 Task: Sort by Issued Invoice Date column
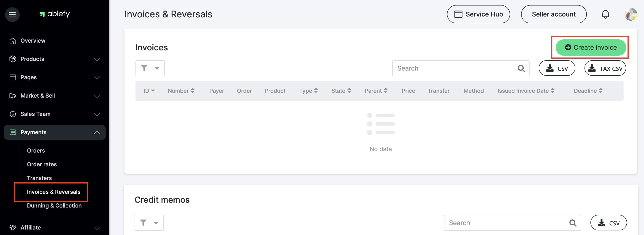click(526, 91)
